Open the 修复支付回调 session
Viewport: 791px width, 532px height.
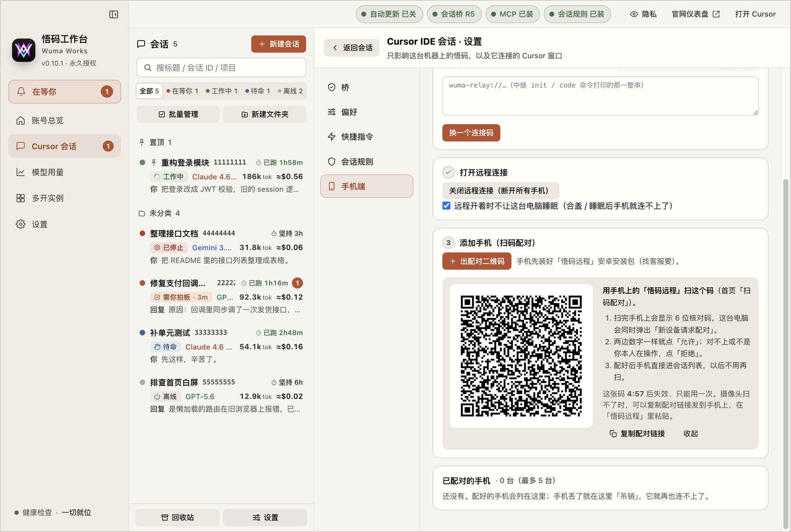point(221,296)
